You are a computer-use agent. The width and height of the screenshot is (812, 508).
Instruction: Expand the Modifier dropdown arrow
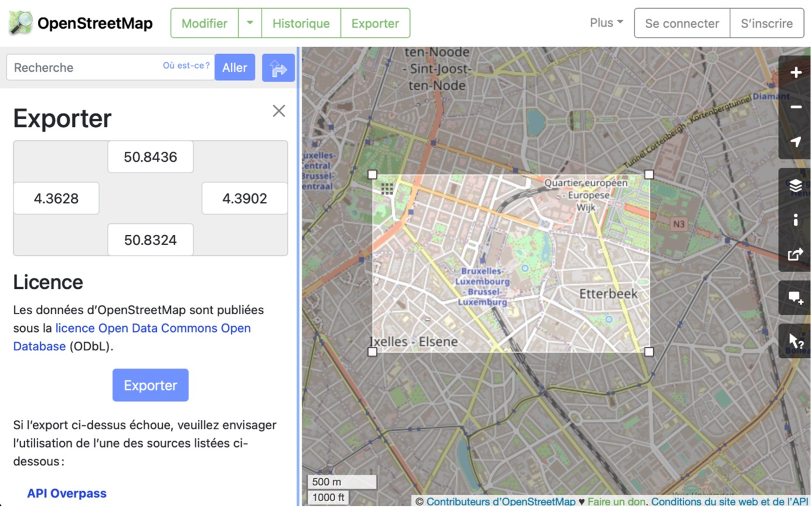click(250, 23)
